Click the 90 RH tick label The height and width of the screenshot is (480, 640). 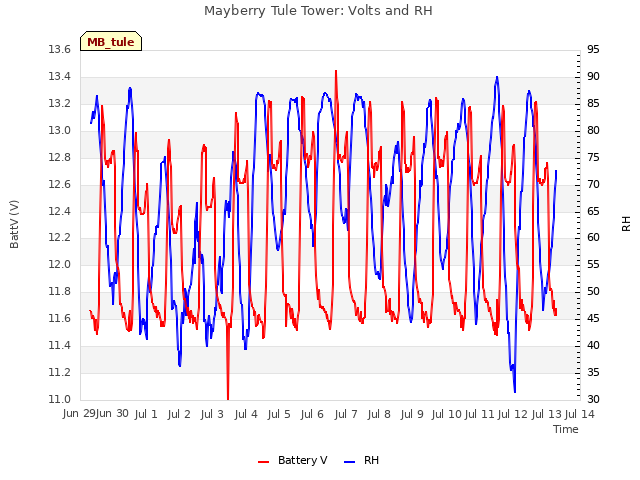[593, 76]
